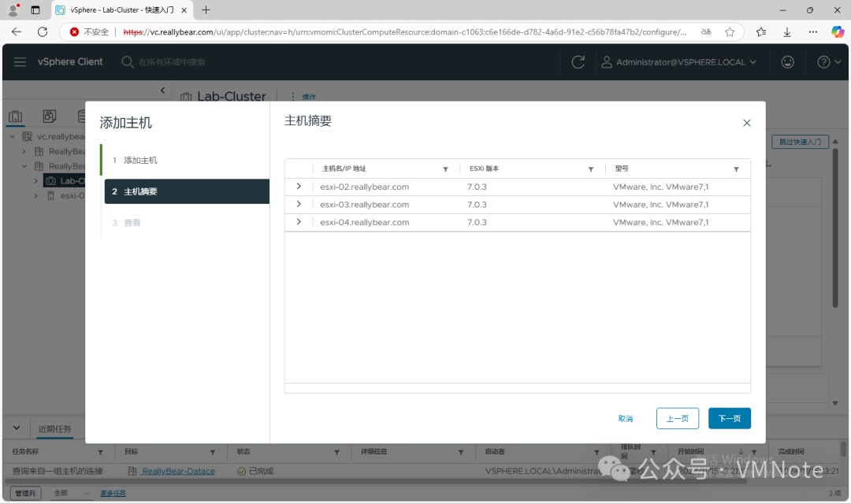
Task: Click the tasks panel horizontal scrollbar
Action: 376,481
